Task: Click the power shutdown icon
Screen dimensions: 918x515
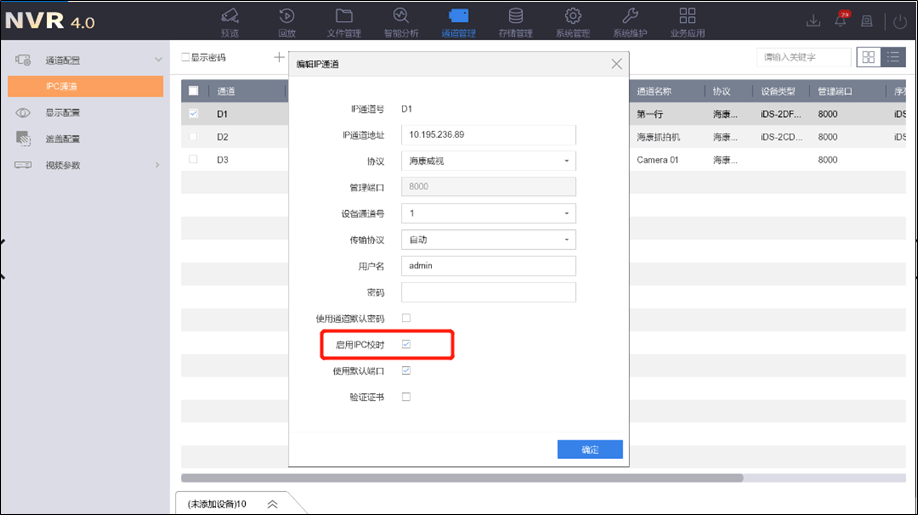Action: 900,22
